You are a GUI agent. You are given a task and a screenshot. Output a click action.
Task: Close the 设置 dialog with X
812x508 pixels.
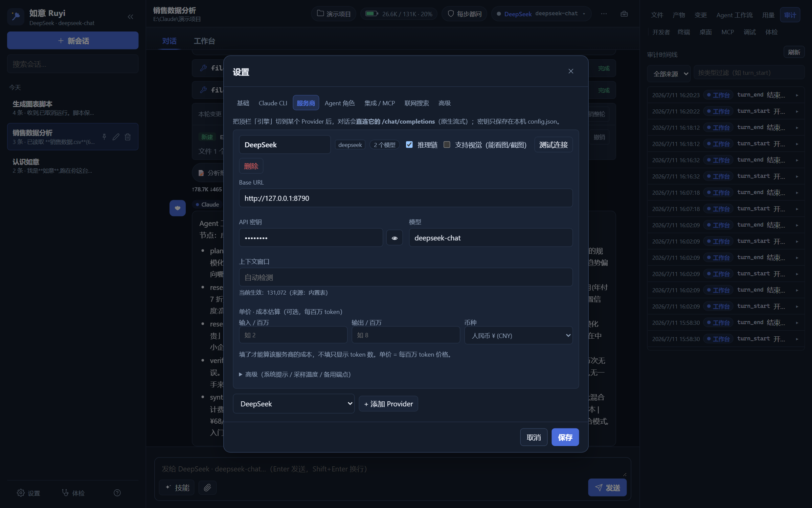(x=571, y=71)
